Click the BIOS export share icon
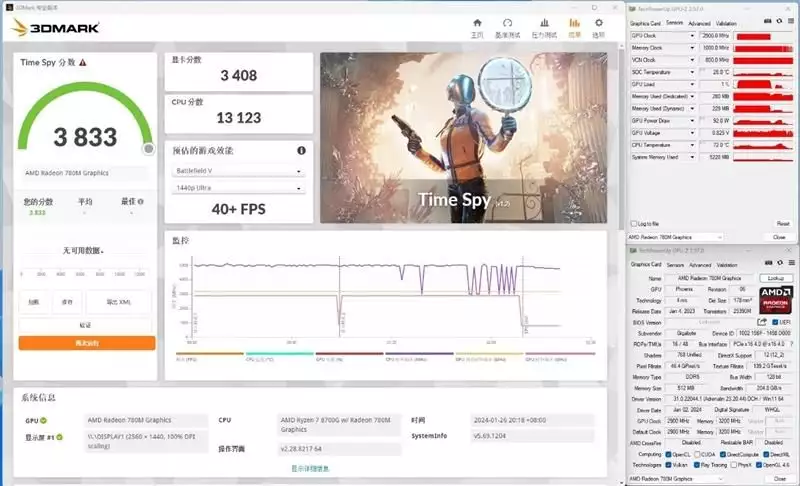The height and width of the screenshot is (486, 800). click(x=762, y=322)
